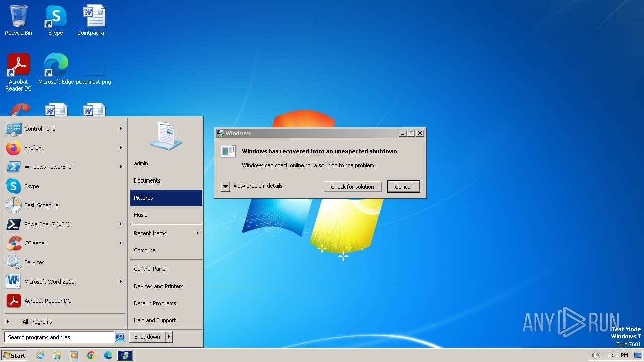Click the PowerShell 7 (x86) icon
This screenshot has width=644, height=362.
click(14, 224)
